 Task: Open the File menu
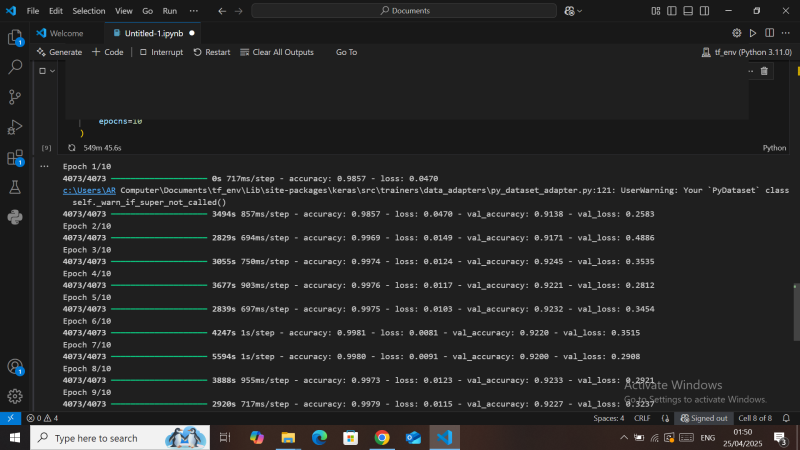coord(33,11)
